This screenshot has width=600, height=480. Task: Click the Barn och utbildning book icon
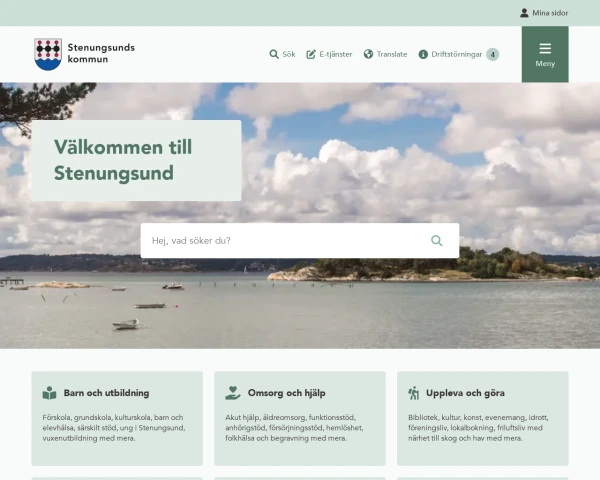(x=49, y=393)
